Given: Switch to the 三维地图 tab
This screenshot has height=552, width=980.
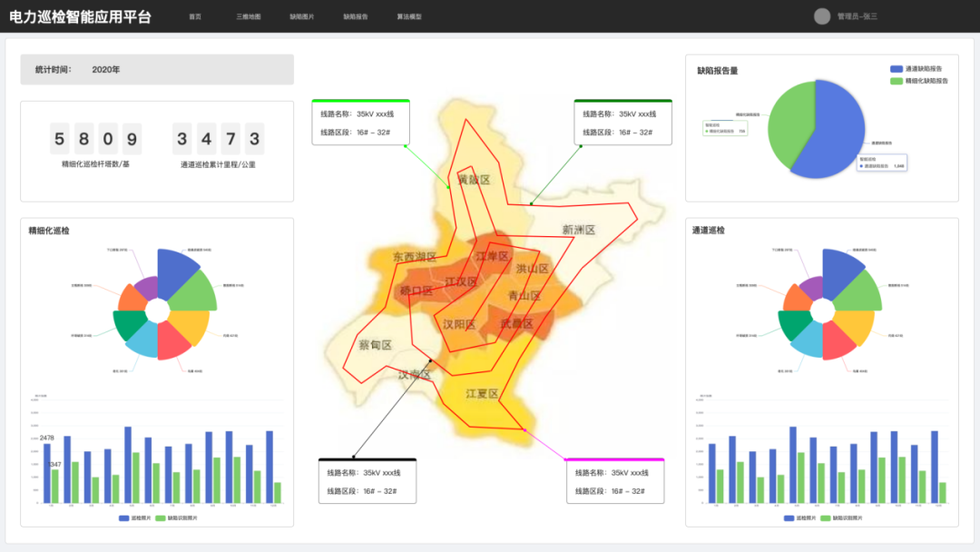Looking at the screenshot, I should click(x=248, y=17).
